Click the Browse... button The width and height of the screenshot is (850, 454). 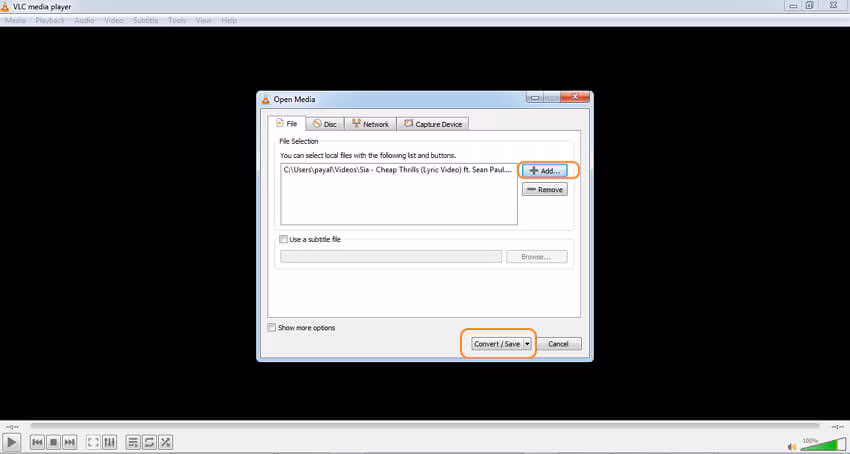(x=537, y=257)
